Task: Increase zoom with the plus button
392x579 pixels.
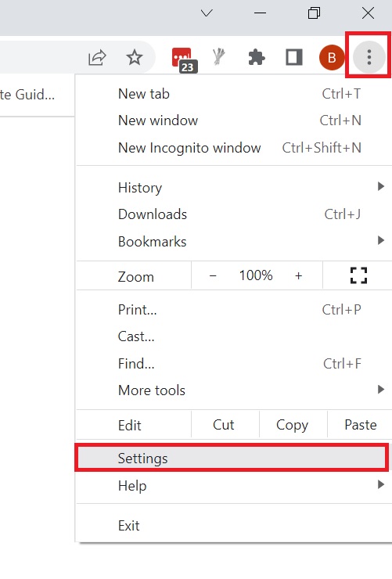Action: [299, 275]
